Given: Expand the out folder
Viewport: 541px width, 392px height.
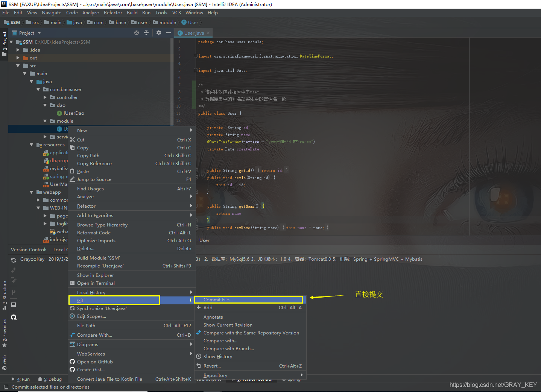Looking at the screenshot, I should click(18, 58).
